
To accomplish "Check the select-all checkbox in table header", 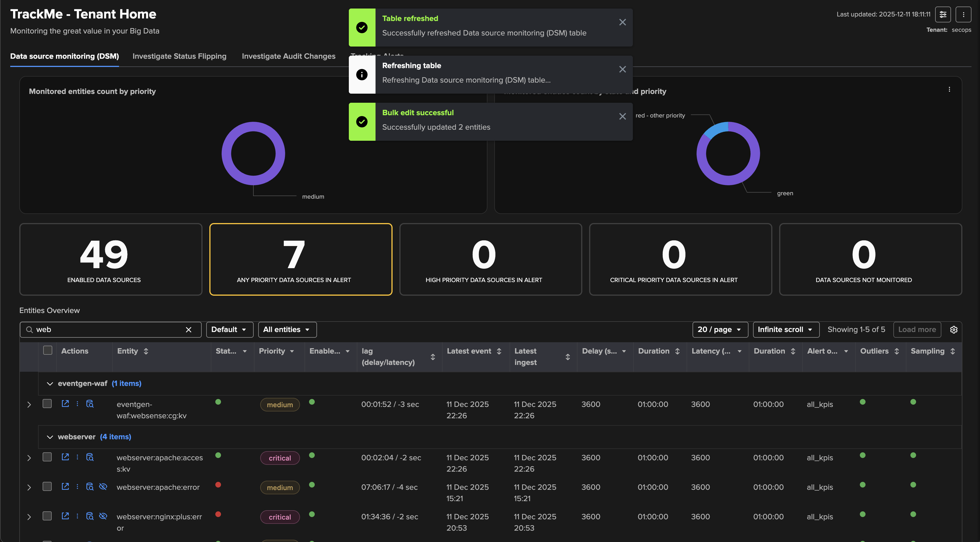I will coord(47,350).
